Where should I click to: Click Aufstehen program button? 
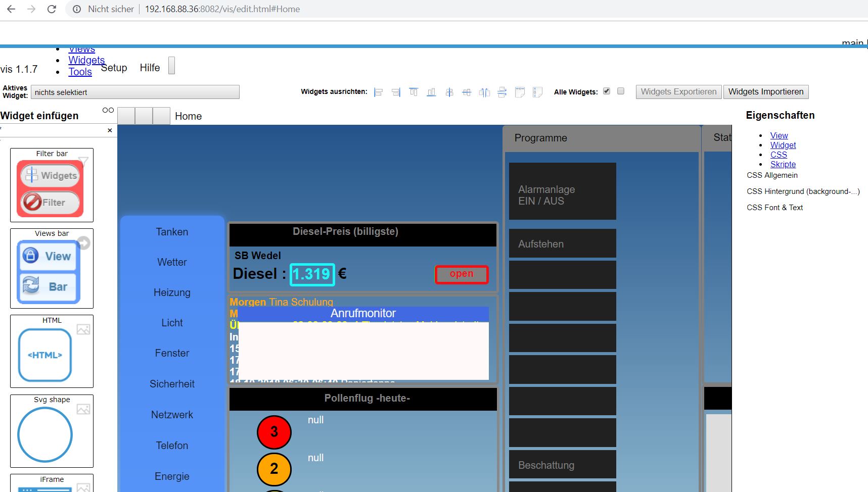(562, 243)
